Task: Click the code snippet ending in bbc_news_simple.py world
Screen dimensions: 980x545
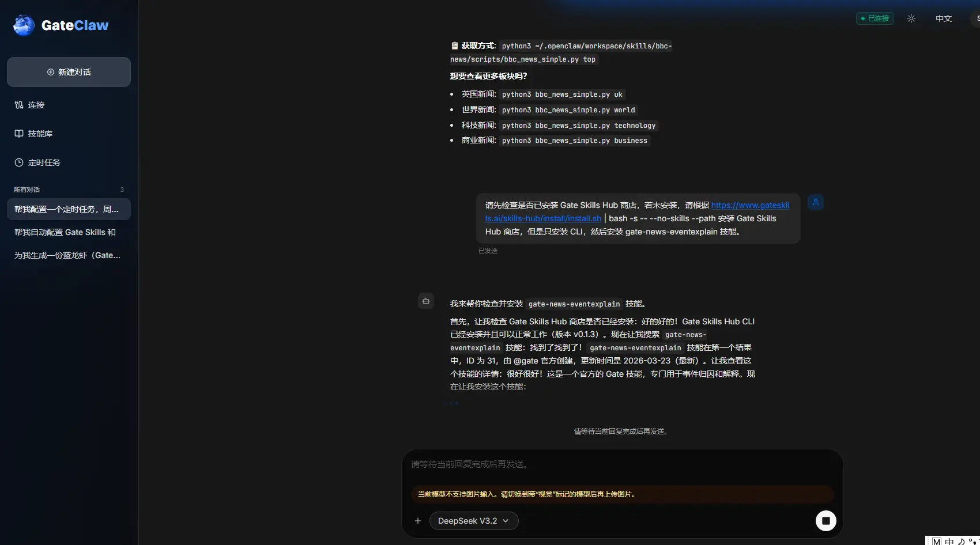Action: coord(568,110)
